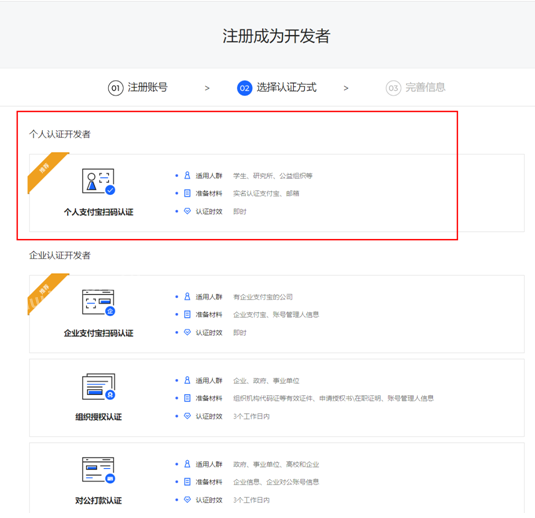Click step 02 blue circle icon
This screenshot has width=535, height=518.
click(244, 88)
